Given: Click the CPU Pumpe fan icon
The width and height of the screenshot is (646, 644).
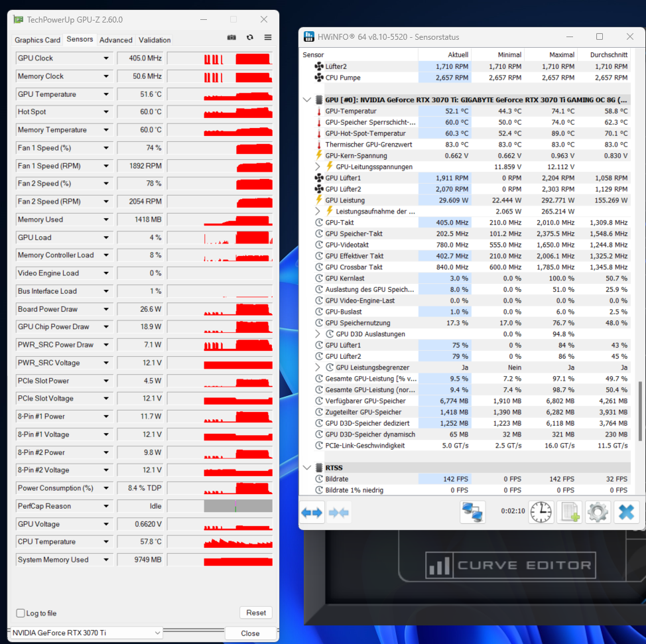Looking at the screenshot, I should 319,78.
